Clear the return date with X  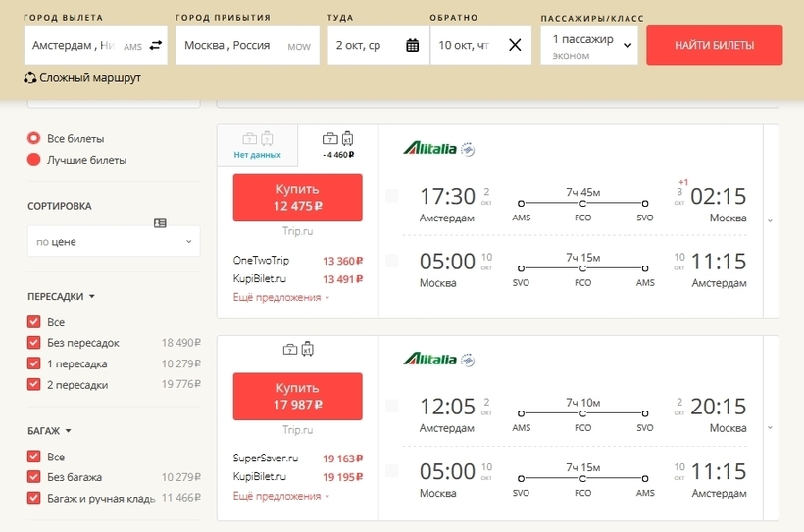515,45
